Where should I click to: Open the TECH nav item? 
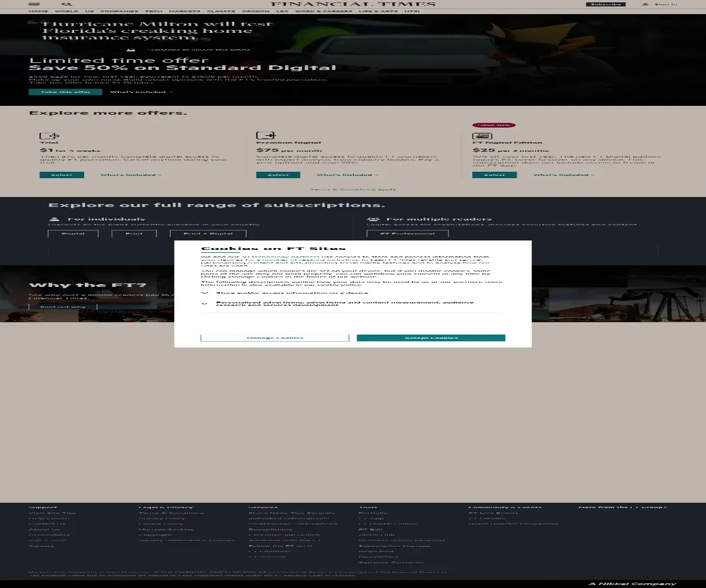[154, 11]
